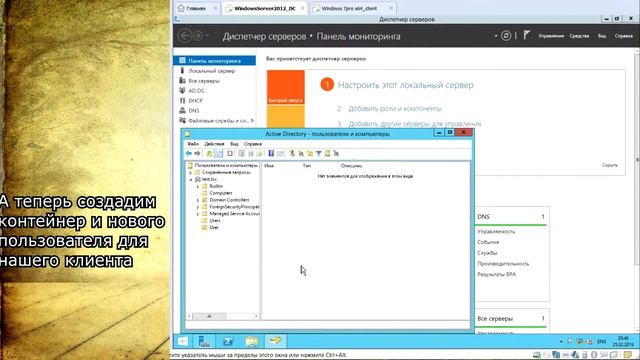Expand the Builtin container

tap(198, 187)
